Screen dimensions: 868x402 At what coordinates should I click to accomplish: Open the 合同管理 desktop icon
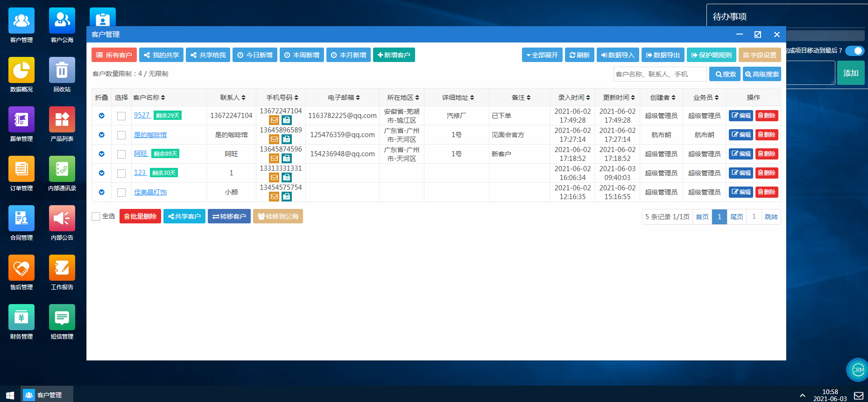pos(21,219)
